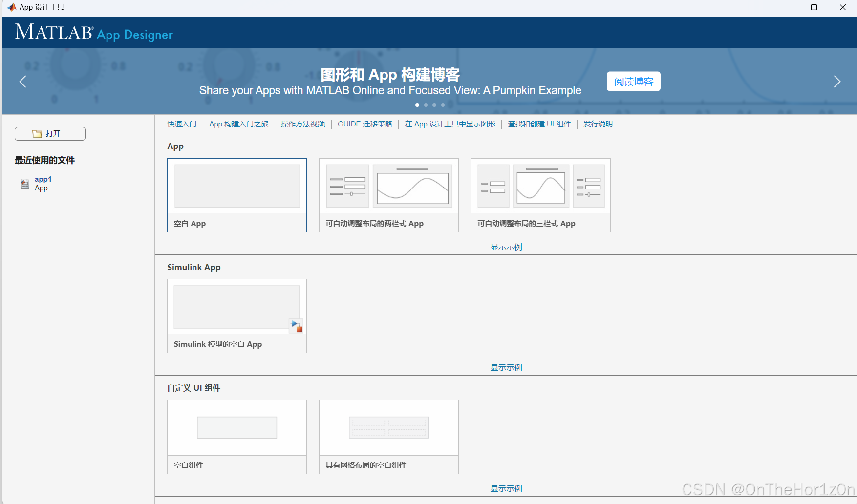
Task: Open the App 构建入门之旅 link
Action: tap(239, 124)
